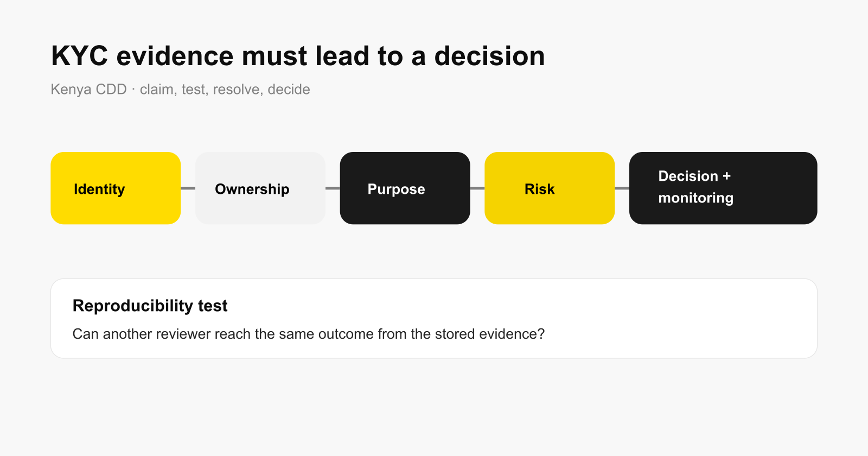The height and width of the screenshot is (456, 868).
Task: Select the reviewer question sentence
Action: coord(309,334)
